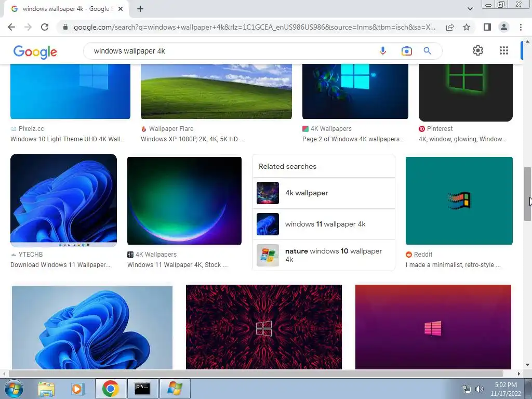The image size is (532, 399).
Task: Open the Windows Start menu
Action: 14,389
